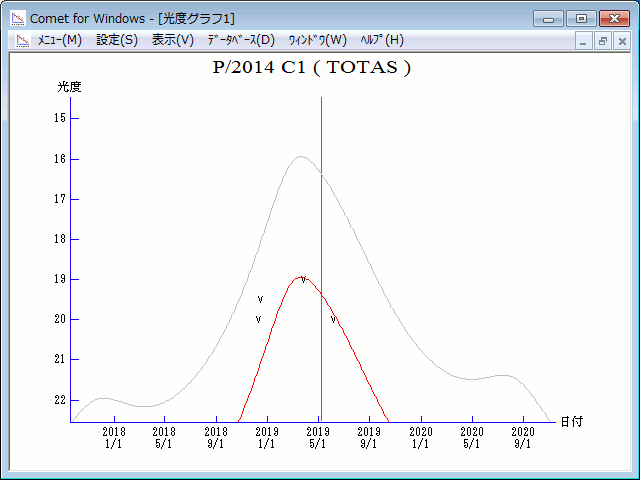640x480 pixels.
Task: Close the inner 光度グラフ1 document window
Action: pos(621,41)
